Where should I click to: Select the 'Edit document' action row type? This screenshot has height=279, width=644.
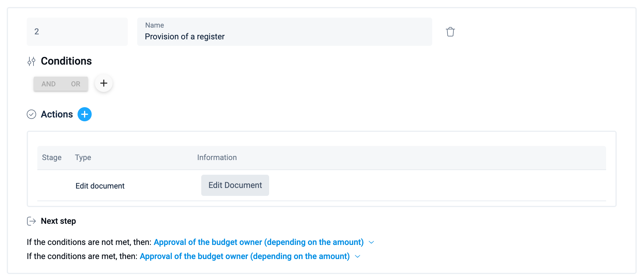100,186
